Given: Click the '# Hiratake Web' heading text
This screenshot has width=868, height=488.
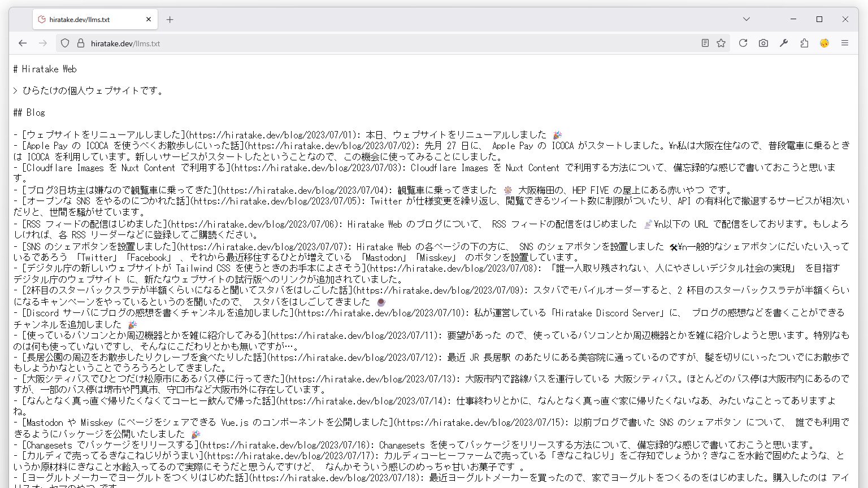Looking at the screenshot, I should pos(45,69).
